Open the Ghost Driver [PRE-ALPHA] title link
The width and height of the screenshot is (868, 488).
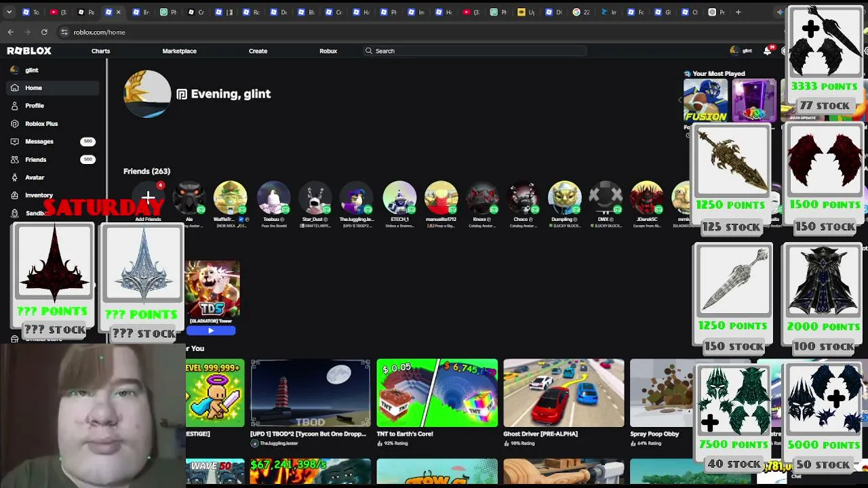540,434
